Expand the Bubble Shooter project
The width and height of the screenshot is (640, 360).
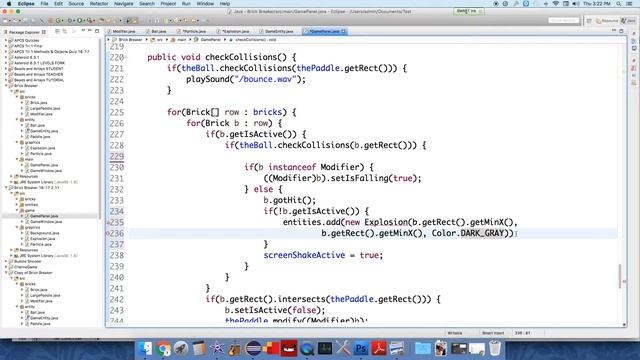[x=6, y=261]
